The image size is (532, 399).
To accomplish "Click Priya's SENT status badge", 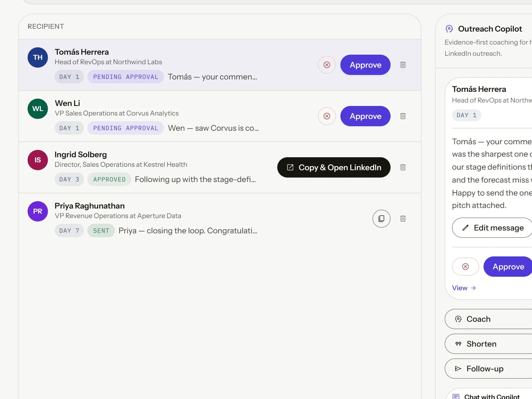I will pyautogui.click(x=101, y=231).
